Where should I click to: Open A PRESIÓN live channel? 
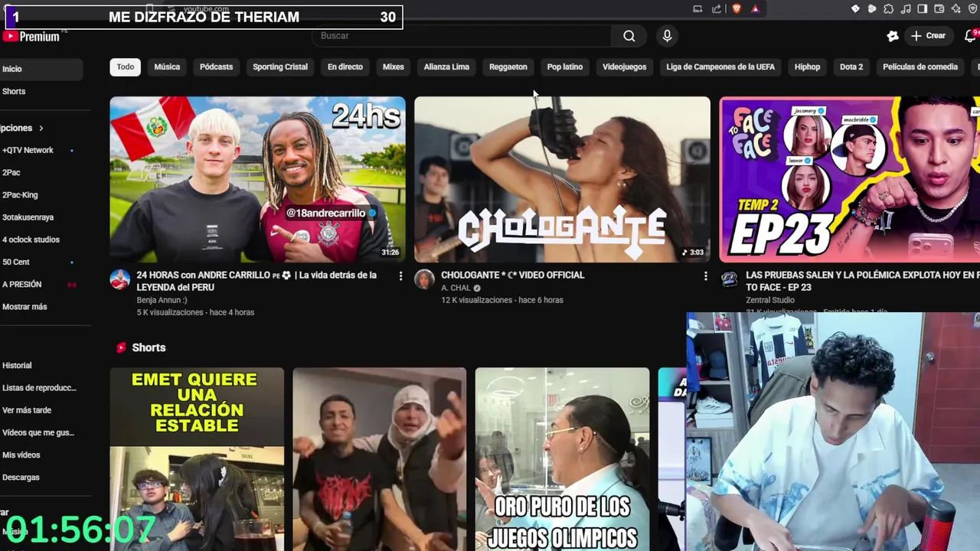21,284
